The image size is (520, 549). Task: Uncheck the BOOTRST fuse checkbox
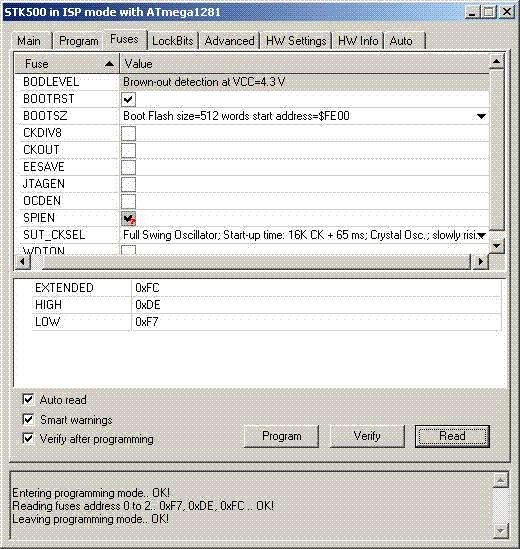(x=128, y=99)
